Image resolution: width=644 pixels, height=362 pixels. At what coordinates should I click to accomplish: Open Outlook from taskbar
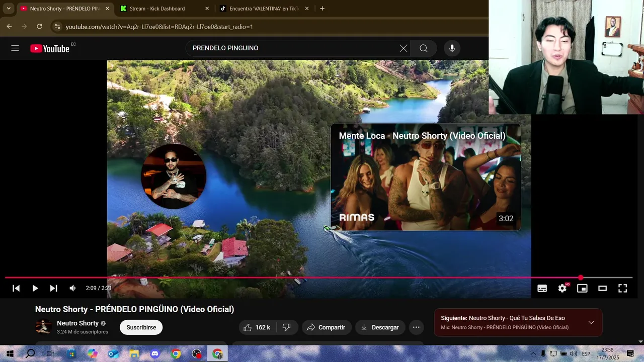113,354
